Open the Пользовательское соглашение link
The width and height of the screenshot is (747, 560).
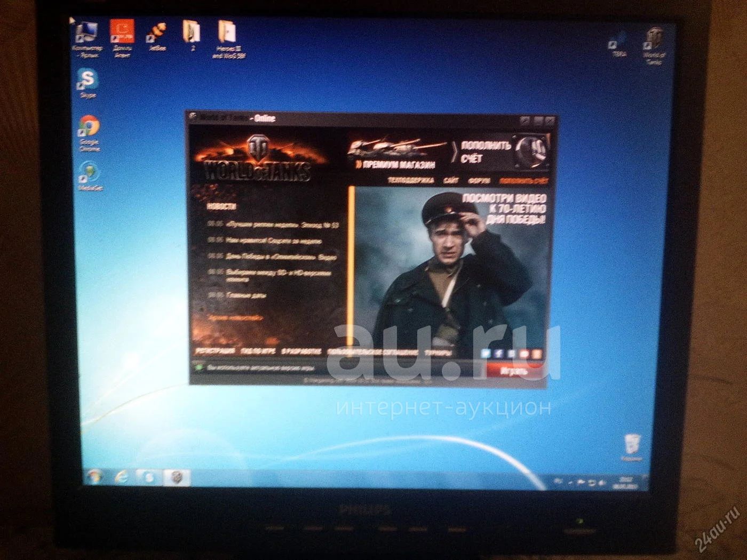(x=372, y=353)
